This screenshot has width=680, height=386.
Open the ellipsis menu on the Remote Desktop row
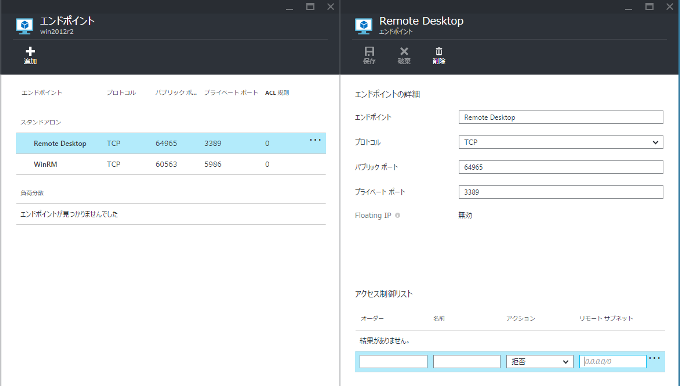tap(315, 140)
